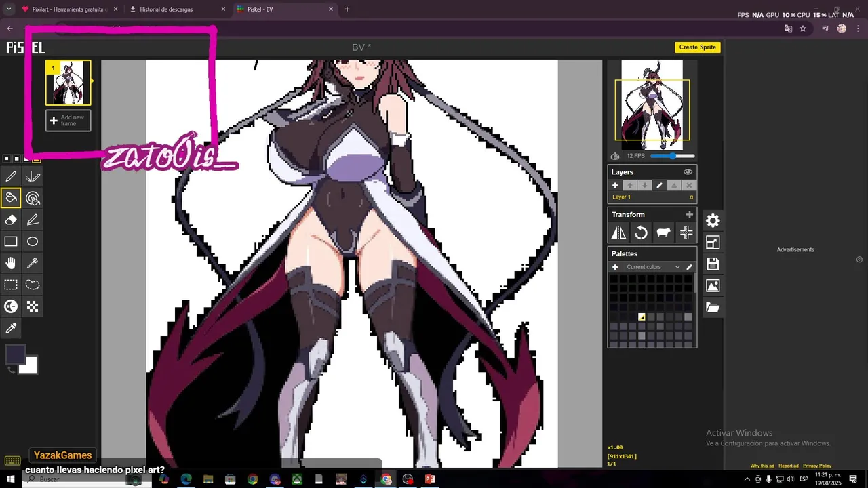Edit the current palette with pencil

click(x=690, y=267)
